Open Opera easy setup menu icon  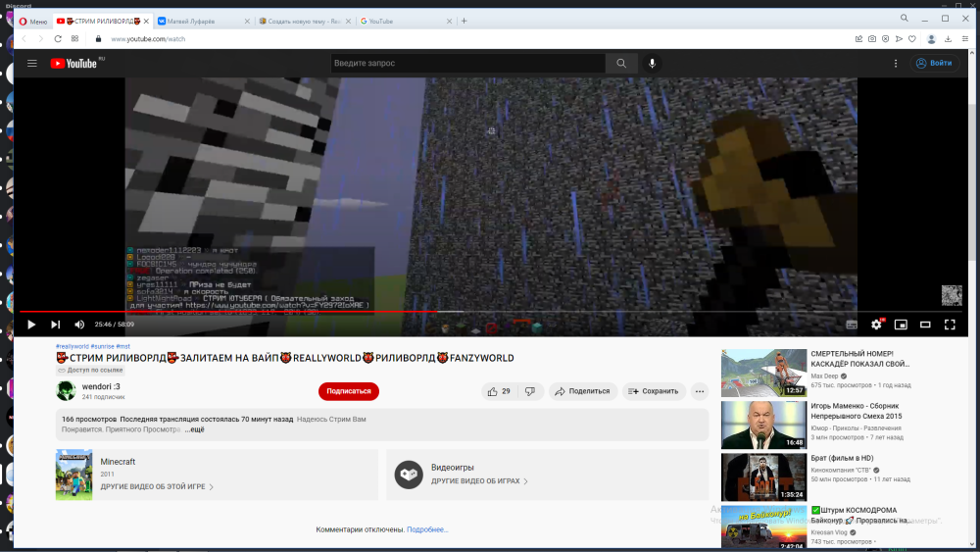coord(965,39)
